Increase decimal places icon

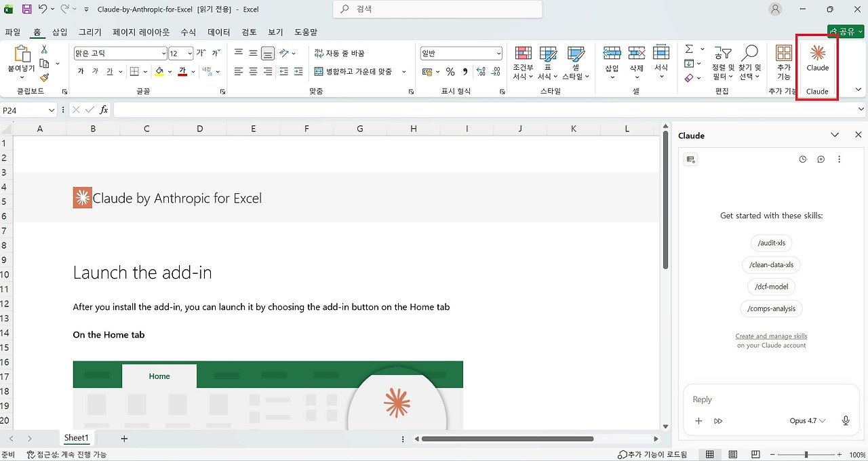point(481,71)
